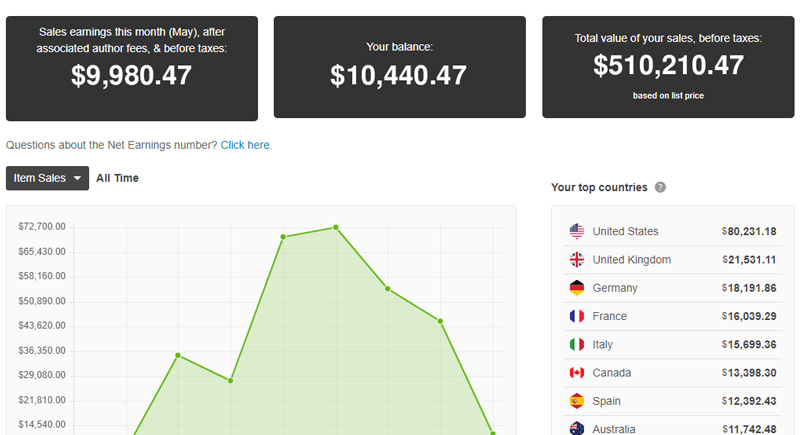Viewport: 802px width, 435px height.
Task: Click the $80,231.18 United States amount
Action: click(749, 231)
